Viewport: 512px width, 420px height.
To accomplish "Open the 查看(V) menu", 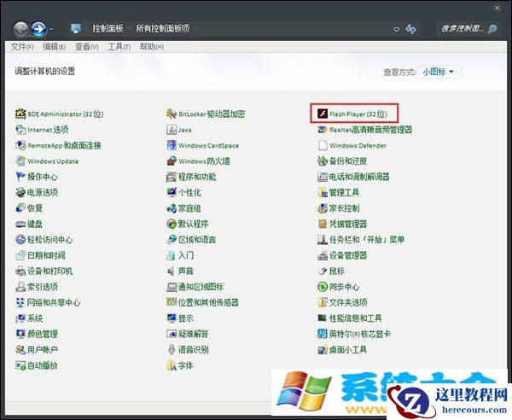I will (86, 47).
